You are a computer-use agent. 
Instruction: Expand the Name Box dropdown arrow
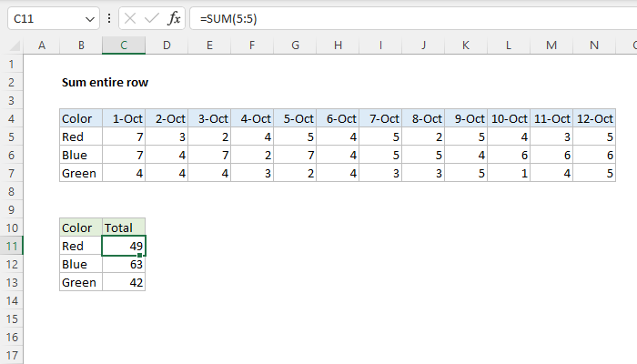[89, 19]
